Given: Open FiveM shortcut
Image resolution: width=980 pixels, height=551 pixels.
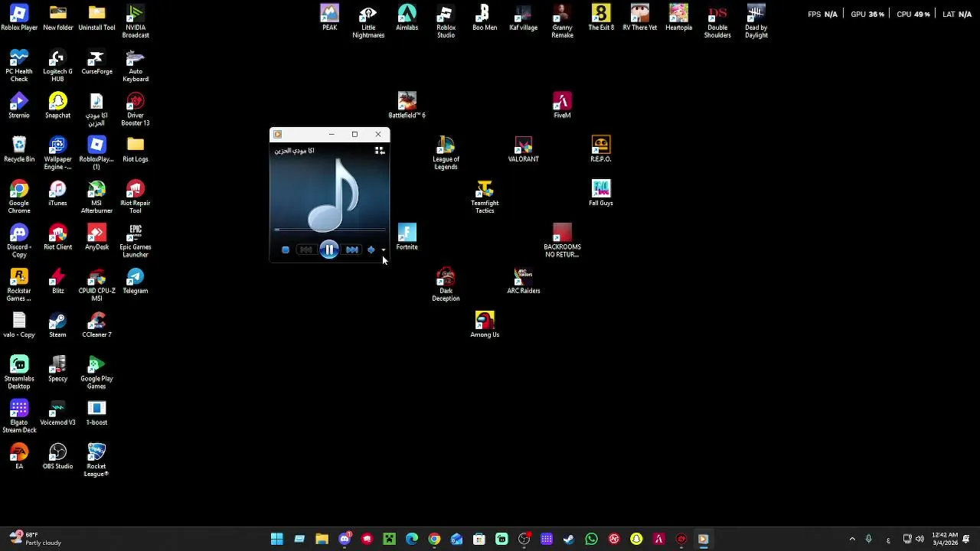Looking at the screenshot, I should point(562,106).
